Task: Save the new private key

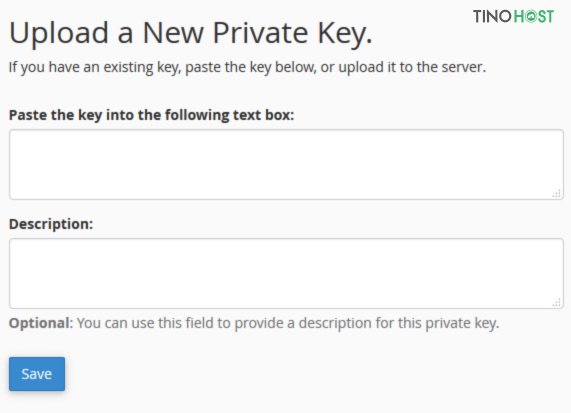Action: point(37,374)
